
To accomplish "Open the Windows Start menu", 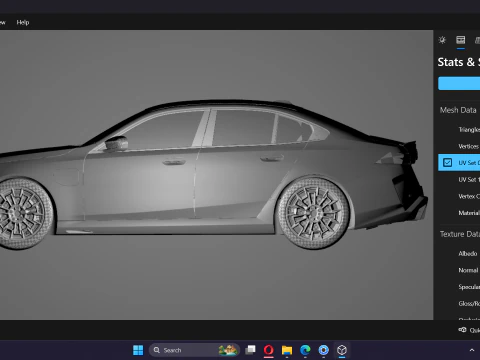I will [x=138, y=350].
